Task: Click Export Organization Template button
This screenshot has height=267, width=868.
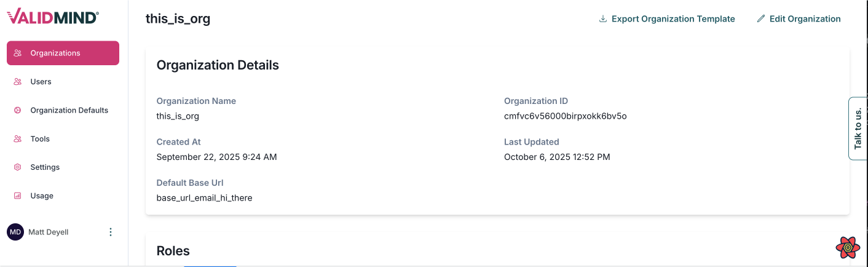Action: point(673,19)
